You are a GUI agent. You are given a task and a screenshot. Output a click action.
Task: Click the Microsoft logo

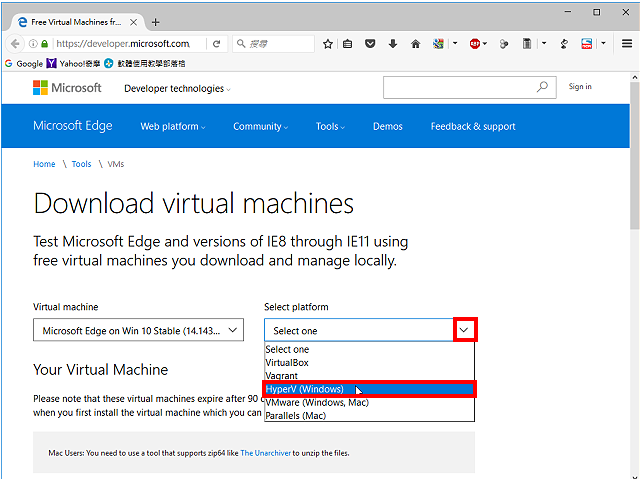point(67,87)
